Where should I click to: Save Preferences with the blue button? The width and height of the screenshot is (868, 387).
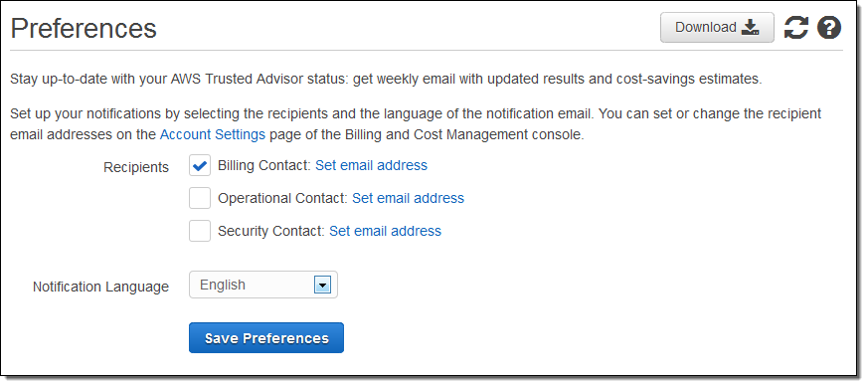[266, 337]
